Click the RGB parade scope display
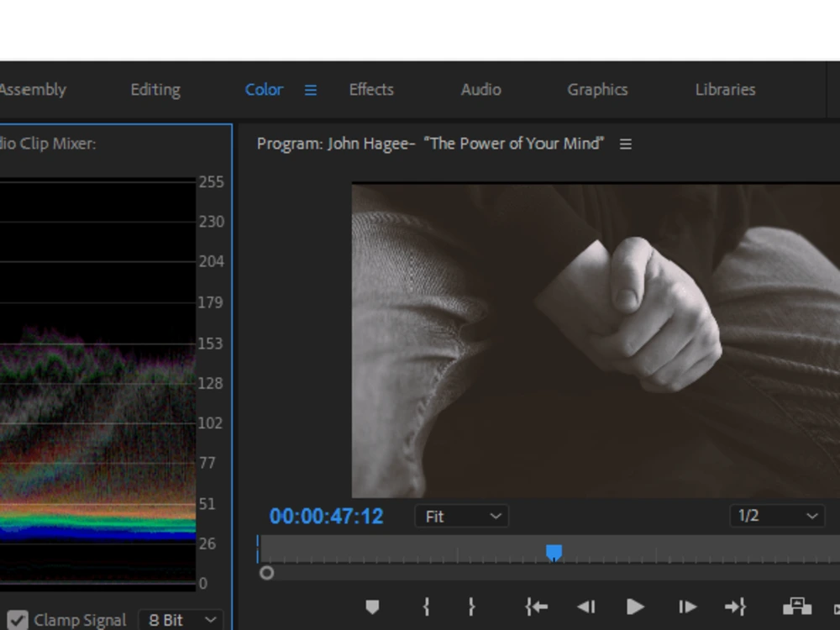This screenshot has height=630, width=840. coord(97,384)
